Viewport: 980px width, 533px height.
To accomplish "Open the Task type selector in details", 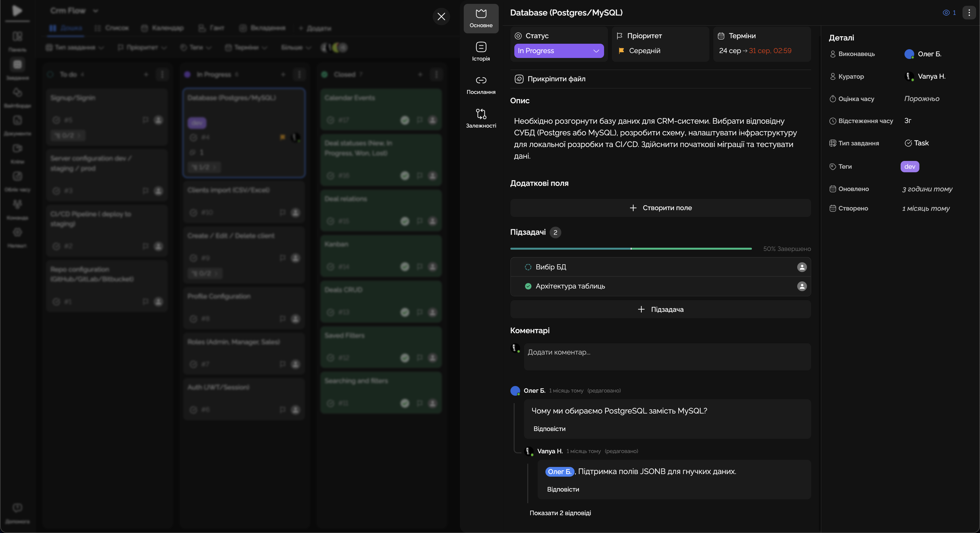I will click(x=917, y=143).
